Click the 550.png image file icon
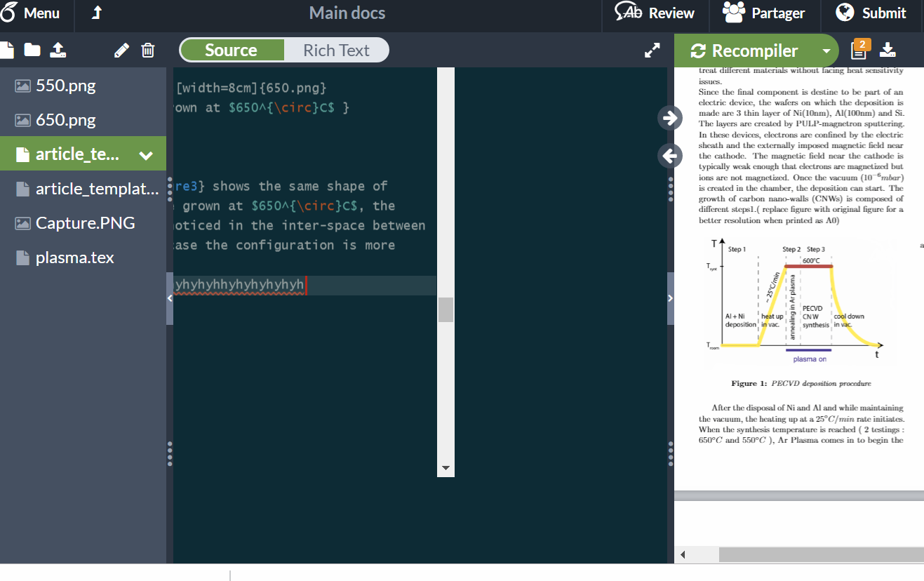Viewport: 924px width, 581px height. pos(22,86)
